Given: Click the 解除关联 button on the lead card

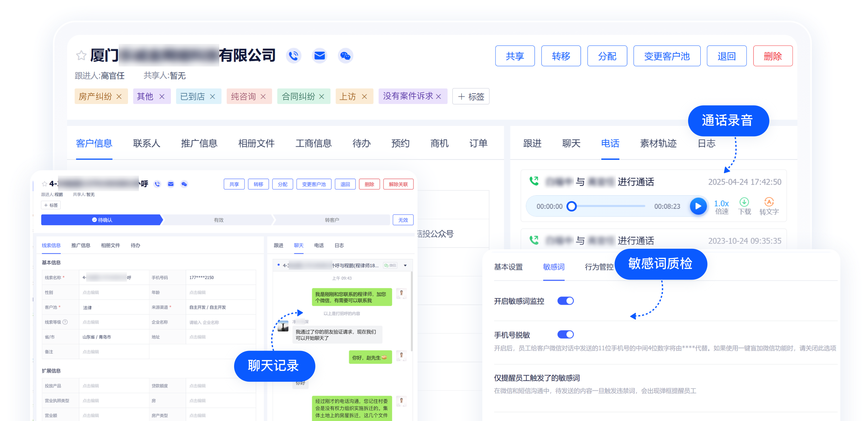Looking at the screenshot, I should [x=398, y=184].
